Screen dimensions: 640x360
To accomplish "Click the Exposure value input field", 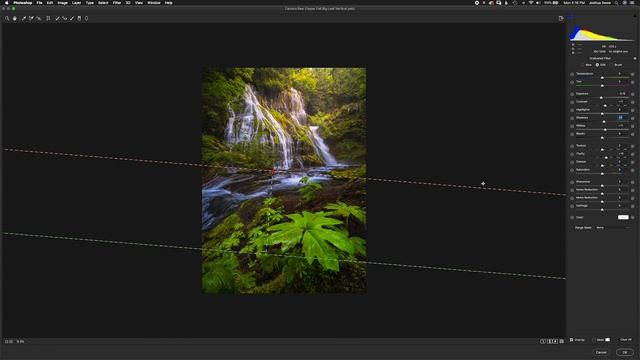I will (621, 94).
